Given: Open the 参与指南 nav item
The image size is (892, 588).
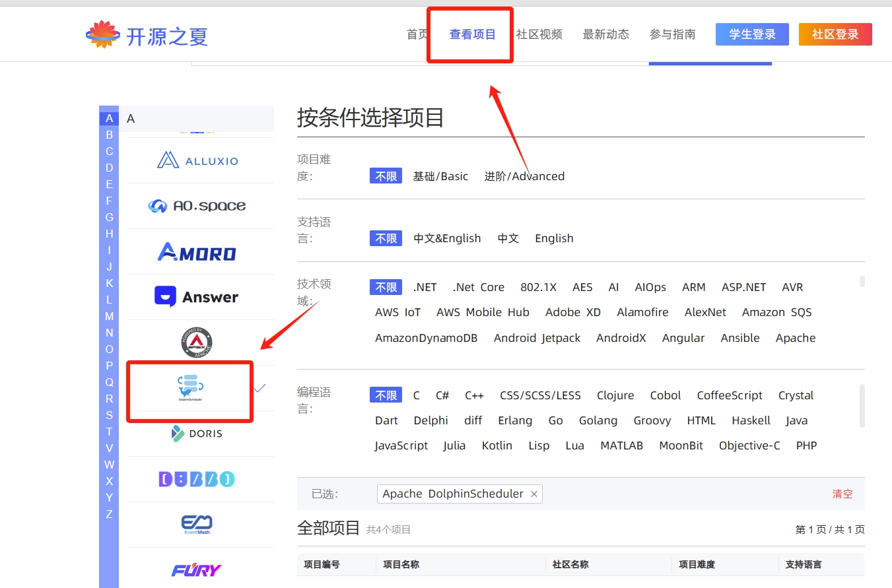Looking at the screenshot, I should (673, 34).
